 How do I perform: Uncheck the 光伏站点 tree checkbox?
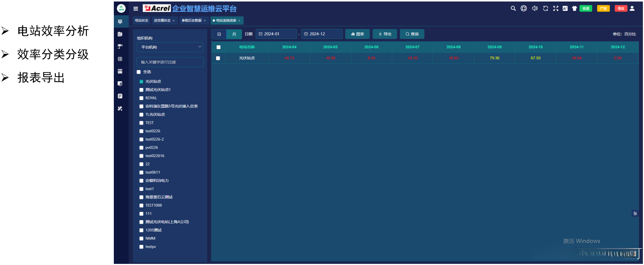pos(141,82)
